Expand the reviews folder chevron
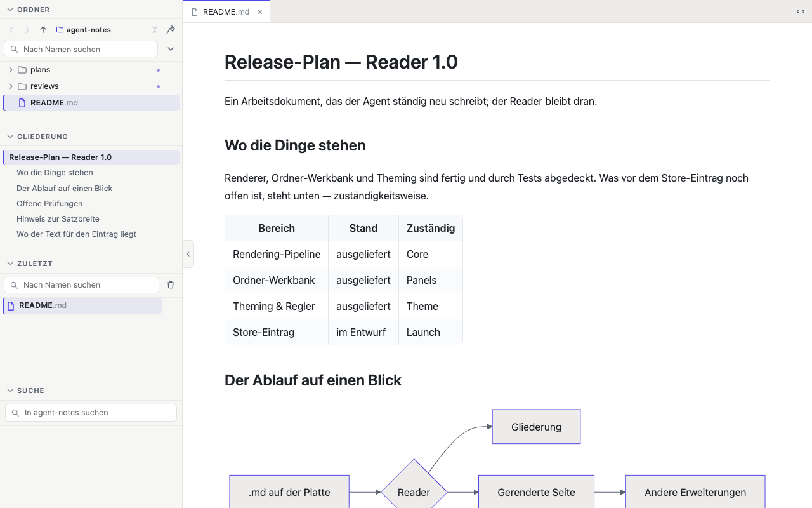The height and width of the screenshot is (508, 812). click(11, 86)
